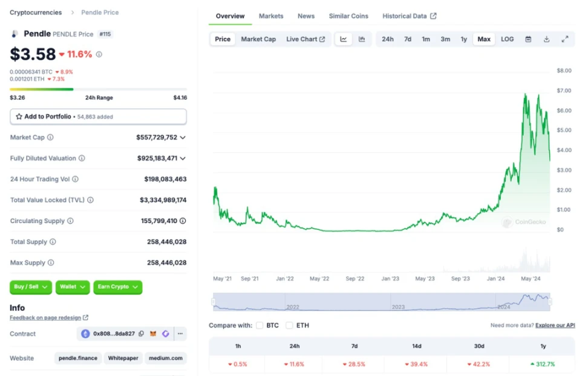Add token to MetaMask fox icon

tap(153, 334)
